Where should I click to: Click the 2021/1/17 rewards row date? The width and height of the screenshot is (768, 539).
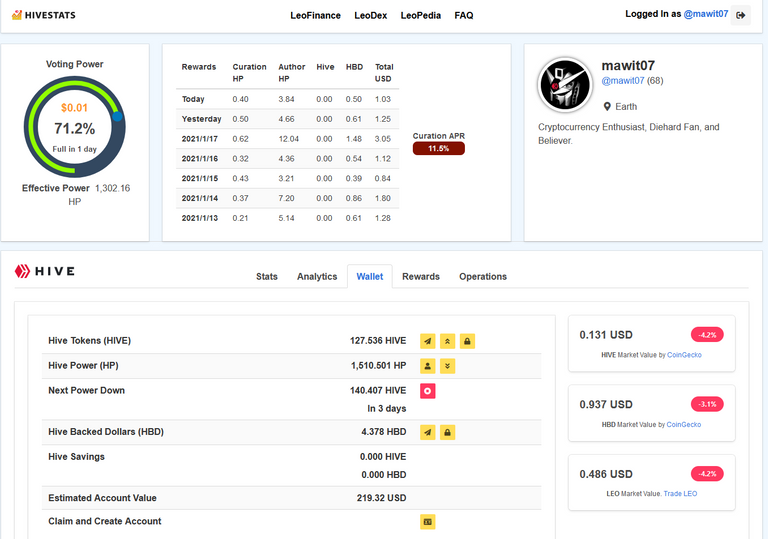[x=200, y=139]
